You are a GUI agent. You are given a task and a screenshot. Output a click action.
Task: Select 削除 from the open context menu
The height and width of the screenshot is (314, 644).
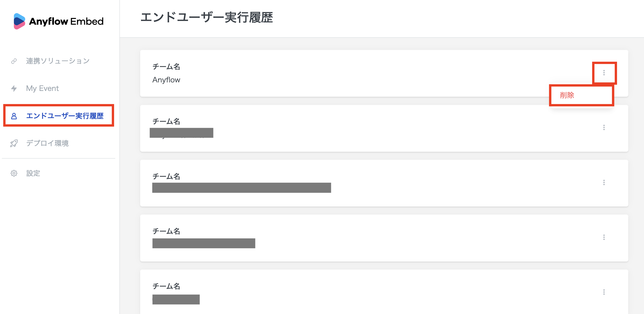[567, 95]
